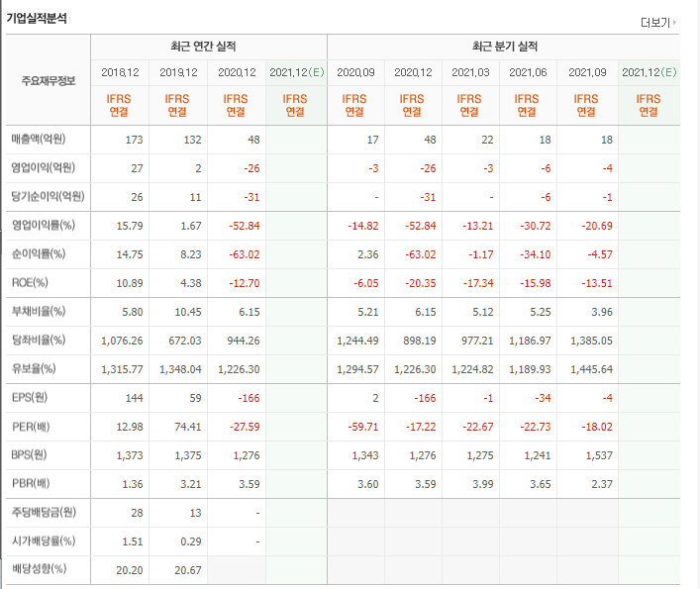Click the -20.69 operating margin value
The width and height of the screenshot is (700, 589).
click(x=597, y=226)
